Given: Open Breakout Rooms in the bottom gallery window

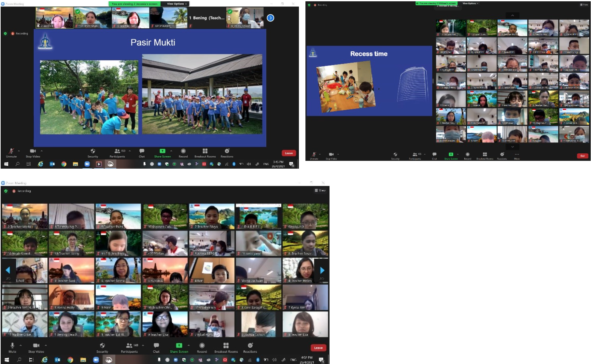Looking at the screenshot, I should (x=226, y=348).
